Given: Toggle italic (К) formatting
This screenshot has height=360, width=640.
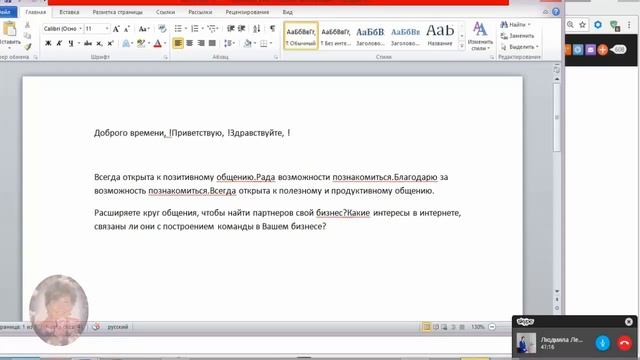Looking at the screenshot, I should coord(59,43).
